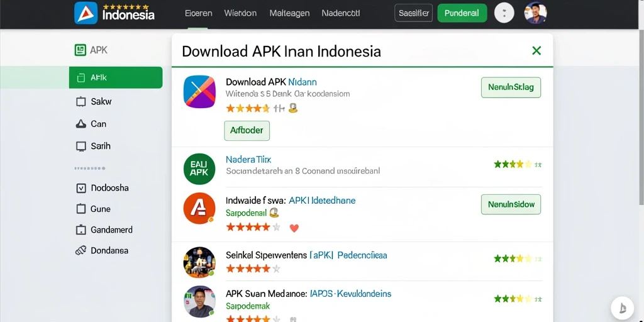644x322 pixels.
Task: Open the Gandamerd sidebar item
Action: pyautogui.click(x=104, y=230)
